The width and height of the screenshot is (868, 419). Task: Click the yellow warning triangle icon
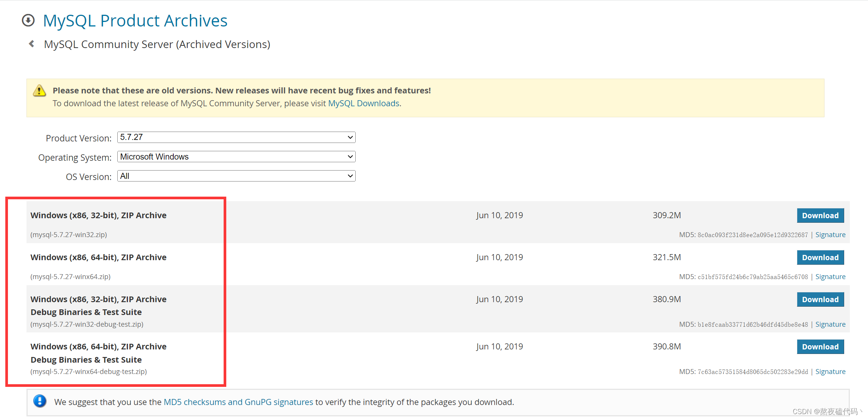click(x=39, y=91)
